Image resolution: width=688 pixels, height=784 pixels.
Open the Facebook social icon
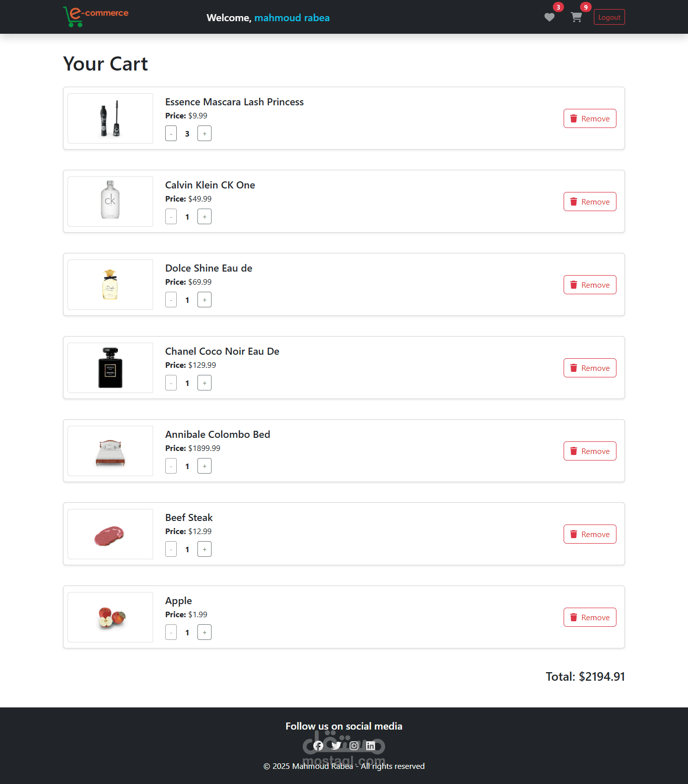coord(318,746)
